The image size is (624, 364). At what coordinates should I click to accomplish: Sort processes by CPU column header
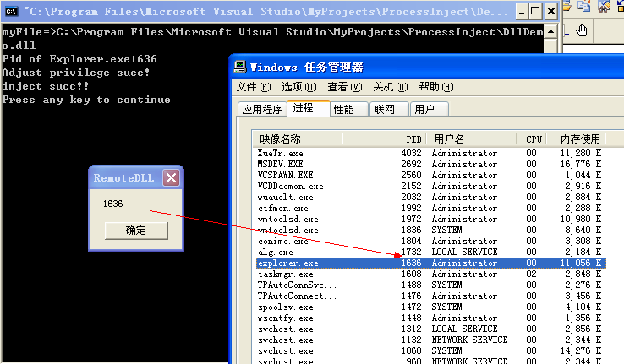532,139
